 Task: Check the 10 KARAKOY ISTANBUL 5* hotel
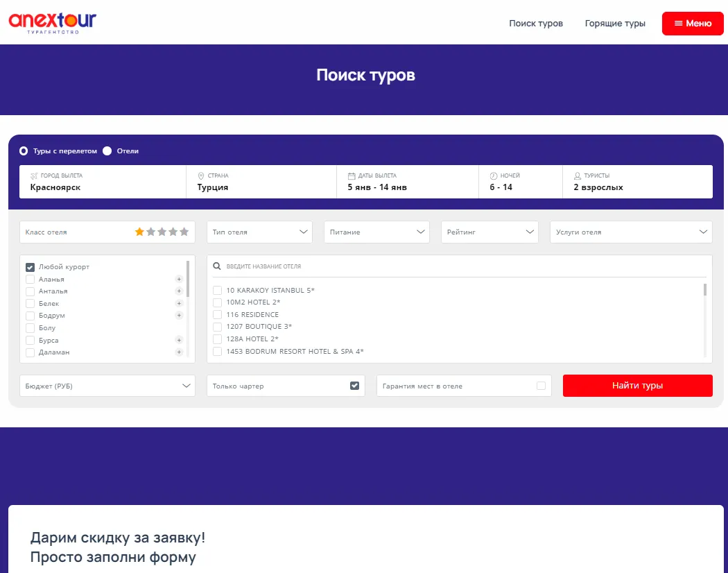(217, 291)
